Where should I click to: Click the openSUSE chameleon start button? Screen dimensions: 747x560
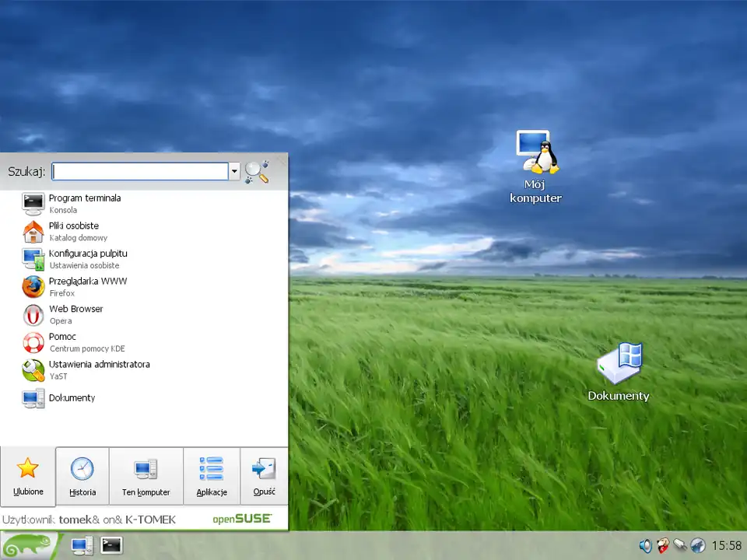[29, 545]
